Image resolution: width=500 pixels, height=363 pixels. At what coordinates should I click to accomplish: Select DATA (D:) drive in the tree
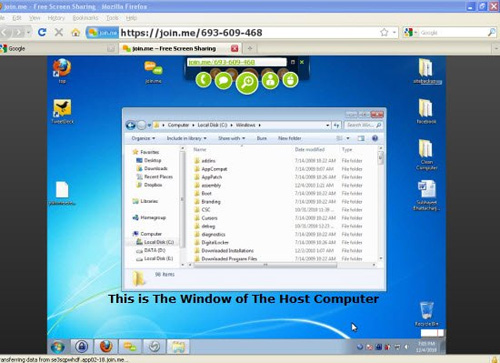click(154, 250)
